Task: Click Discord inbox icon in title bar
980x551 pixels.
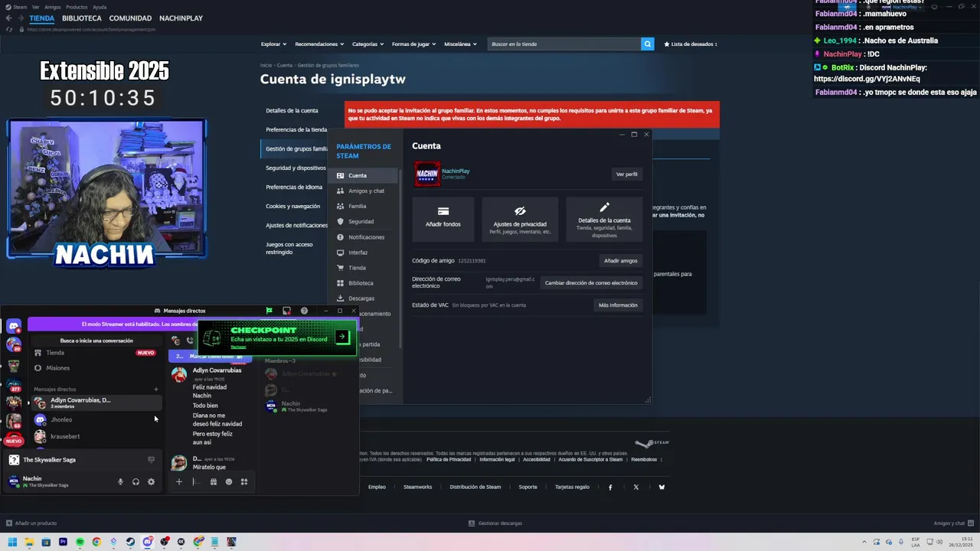Action: tap(286, 311)
